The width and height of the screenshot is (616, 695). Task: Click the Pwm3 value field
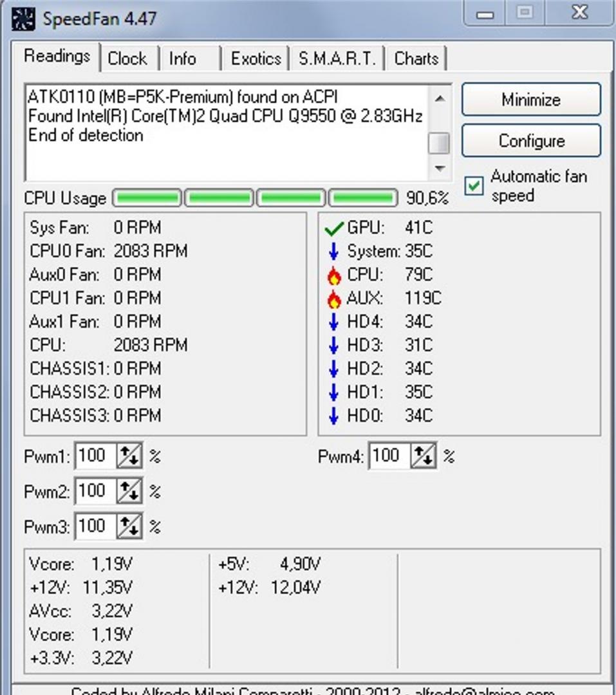click(96, 526)
